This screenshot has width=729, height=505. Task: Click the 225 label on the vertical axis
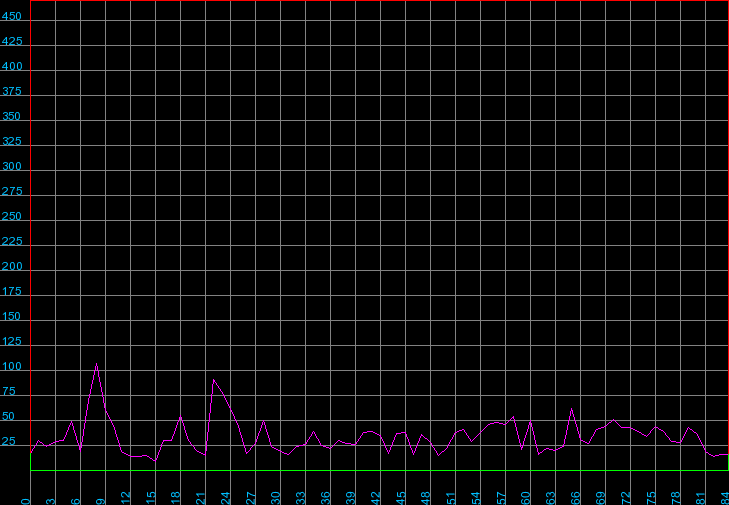click(12, 241)
